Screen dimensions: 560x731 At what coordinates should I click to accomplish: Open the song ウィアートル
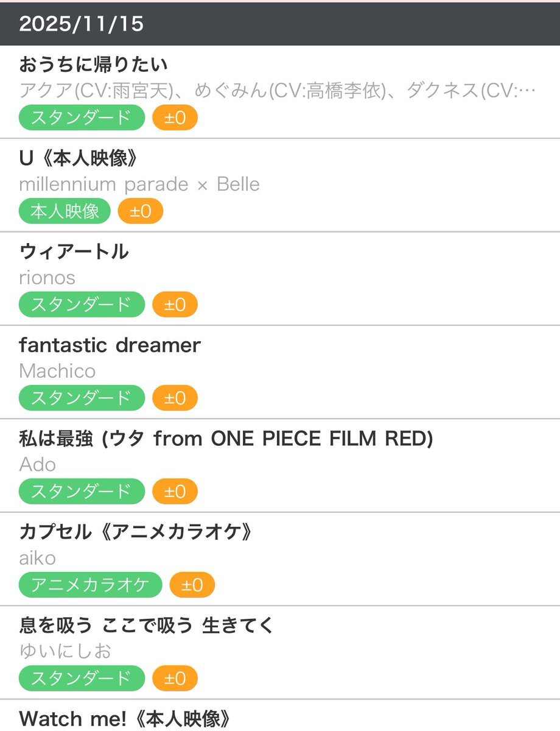pyautogui.click(x=74, y=252)
